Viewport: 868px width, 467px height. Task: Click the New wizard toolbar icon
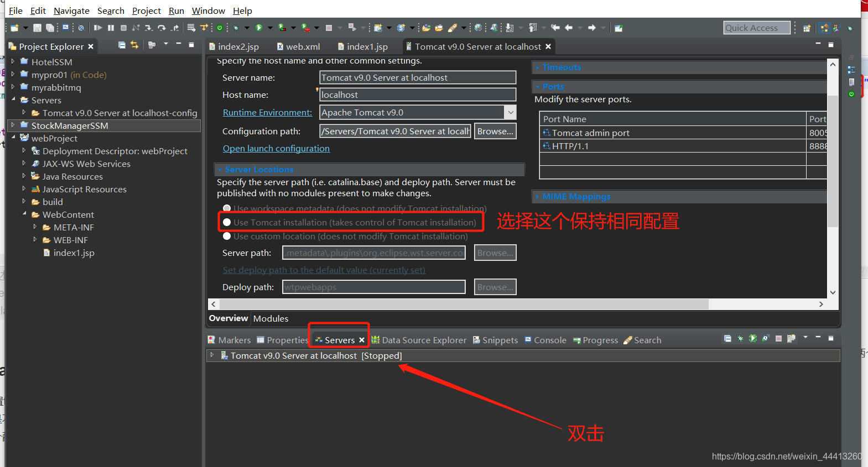[14, 28]
